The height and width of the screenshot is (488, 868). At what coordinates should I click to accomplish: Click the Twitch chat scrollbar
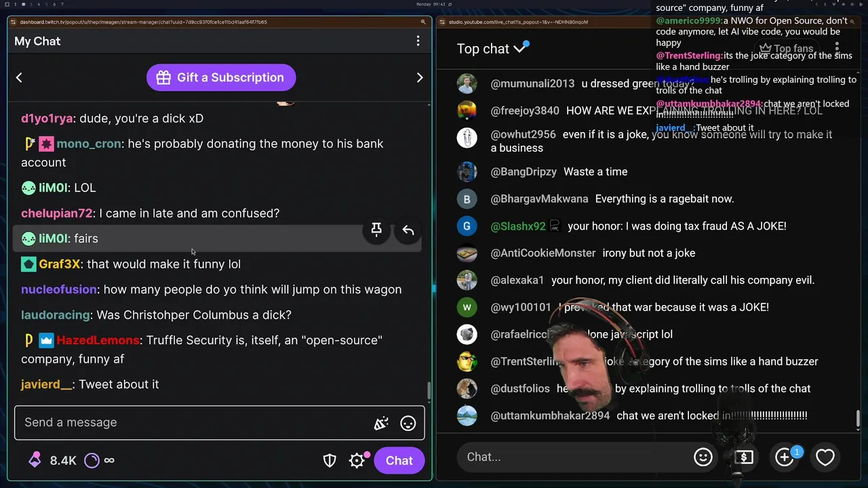point(429,391)
